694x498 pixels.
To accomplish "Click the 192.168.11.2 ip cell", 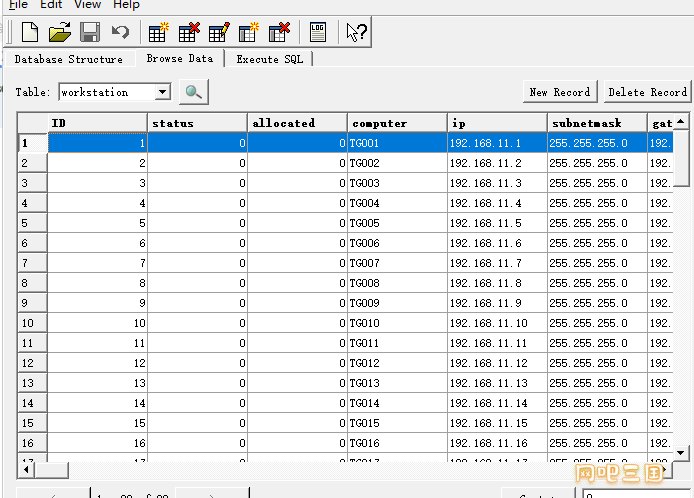I will click(x=497, y=163).
